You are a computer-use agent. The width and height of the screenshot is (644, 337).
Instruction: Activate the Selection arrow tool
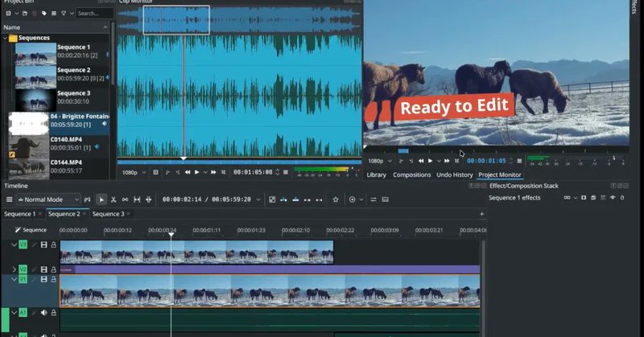click(x=101, y=199)
